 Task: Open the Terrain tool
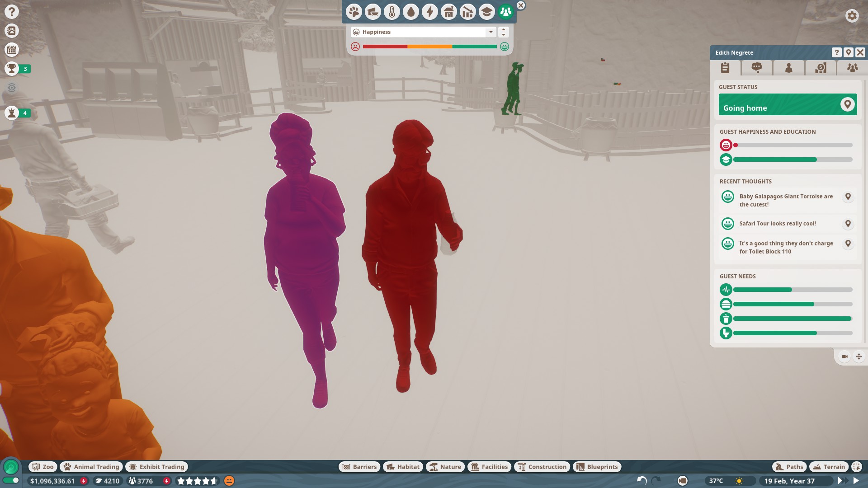(828, 467)
